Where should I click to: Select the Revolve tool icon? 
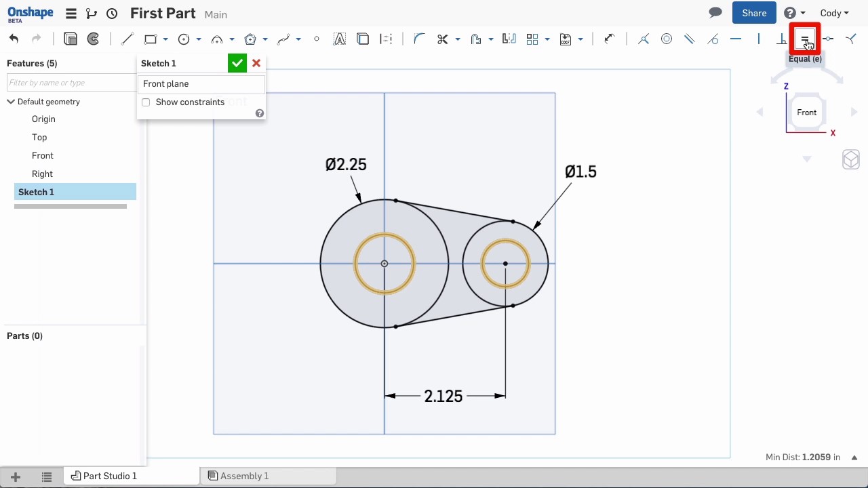click(94, 39)
